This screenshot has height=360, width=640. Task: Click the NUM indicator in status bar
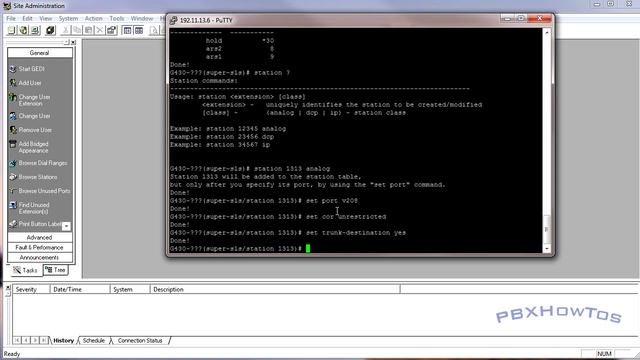click(604, 353)
